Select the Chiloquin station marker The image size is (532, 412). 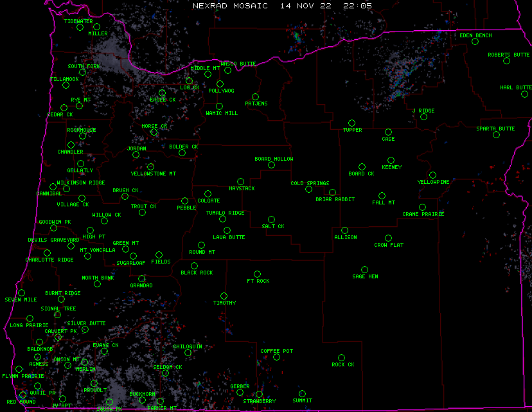click(188, 352)
